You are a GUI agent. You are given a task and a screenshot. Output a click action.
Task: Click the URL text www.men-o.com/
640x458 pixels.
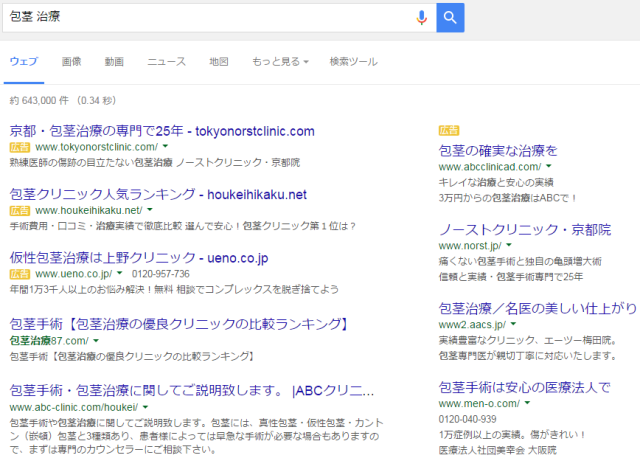click(x=479, y=404)
